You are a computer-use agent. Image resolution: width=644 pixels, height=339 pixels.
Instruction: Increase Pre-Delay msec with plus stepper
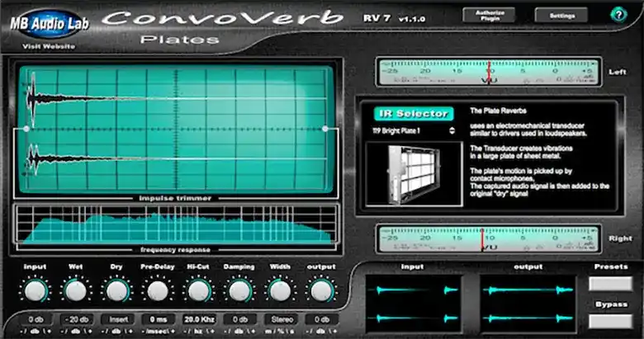[173, 331]
